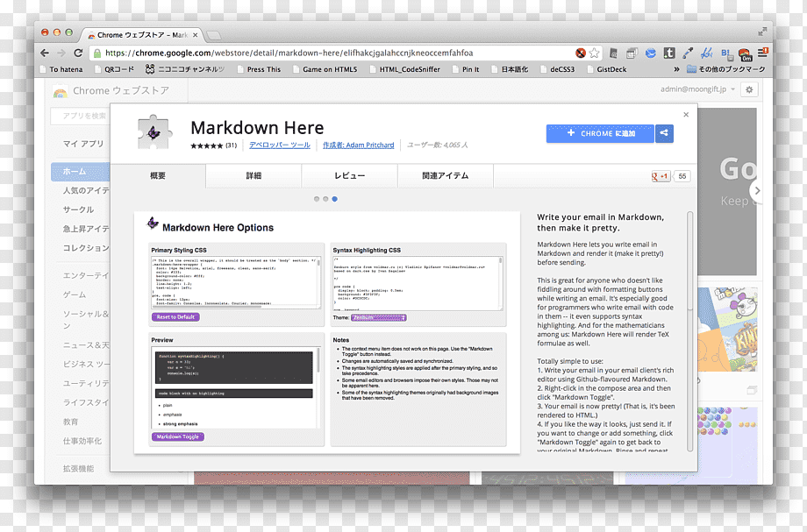
Task: Click the Markdown Here puzzle-piece icon
Action: pos(154,132)
